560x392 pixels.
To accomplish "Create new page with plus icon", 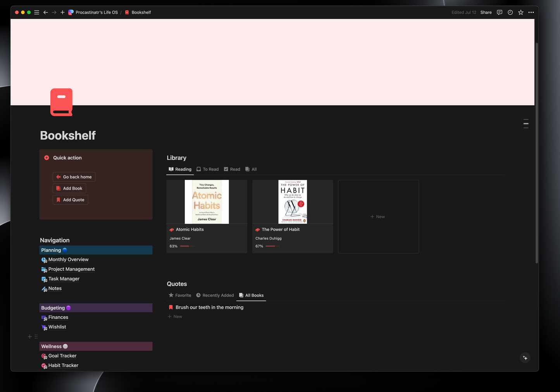I will 62,12.
